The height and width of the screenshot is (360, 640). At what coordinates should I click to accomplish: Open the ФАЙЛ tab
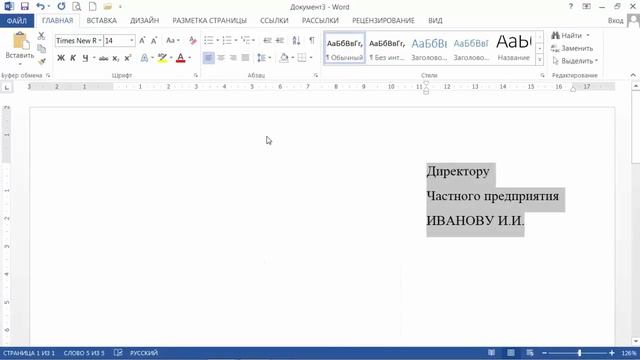point(17,20)
